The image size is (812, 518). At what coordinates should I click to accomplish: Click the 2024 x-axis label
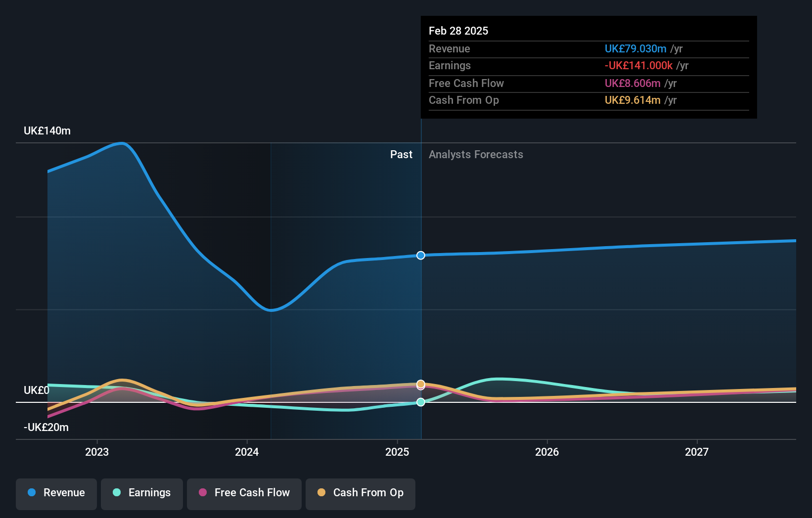[x=247, y=452]
